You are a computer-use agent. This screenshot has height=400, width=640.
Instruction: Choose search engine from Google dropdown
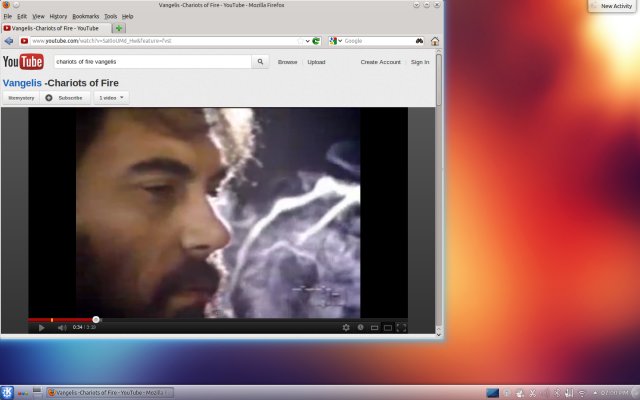click(x=336, y=41)
